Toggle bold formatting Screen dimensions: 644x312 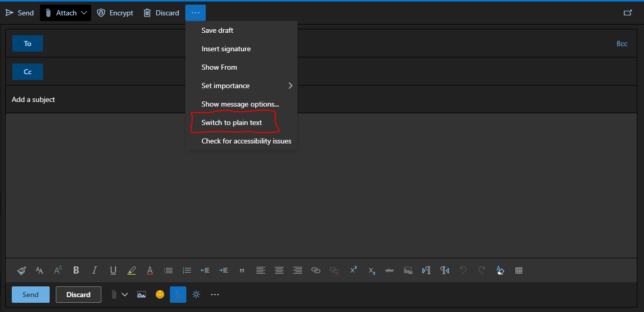(x=76, y=271)
